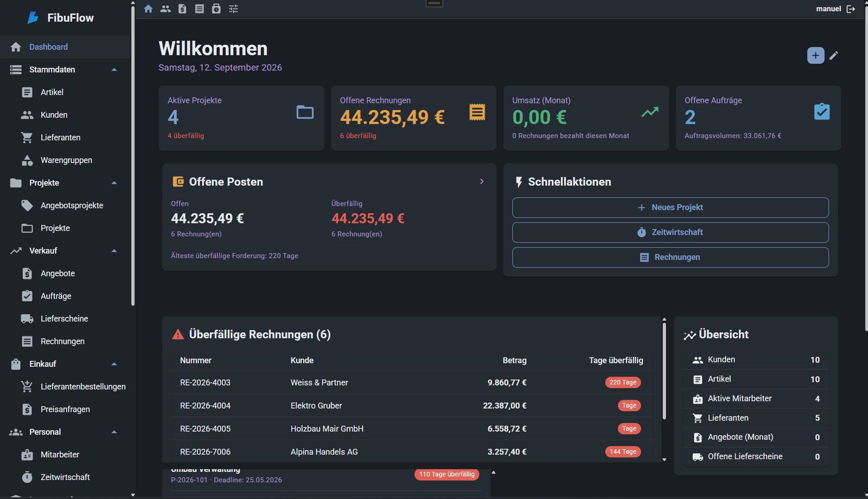Open Preisanfragen in the sidebar
Viewport: 868px width, 499px height.
[65, 410]
